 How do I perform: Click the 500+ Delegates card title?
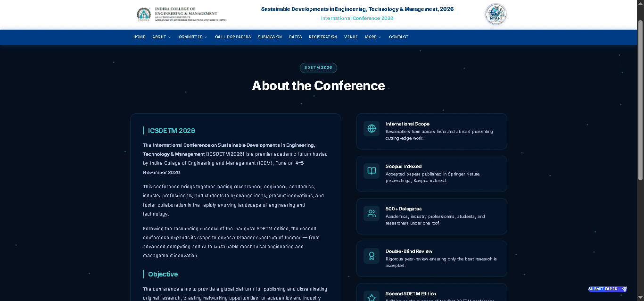pos(404,209)
